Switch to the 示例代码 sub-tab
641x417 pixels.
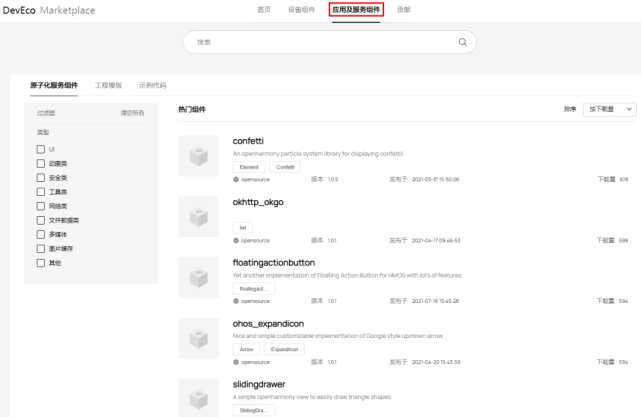[x=152, y=85]
